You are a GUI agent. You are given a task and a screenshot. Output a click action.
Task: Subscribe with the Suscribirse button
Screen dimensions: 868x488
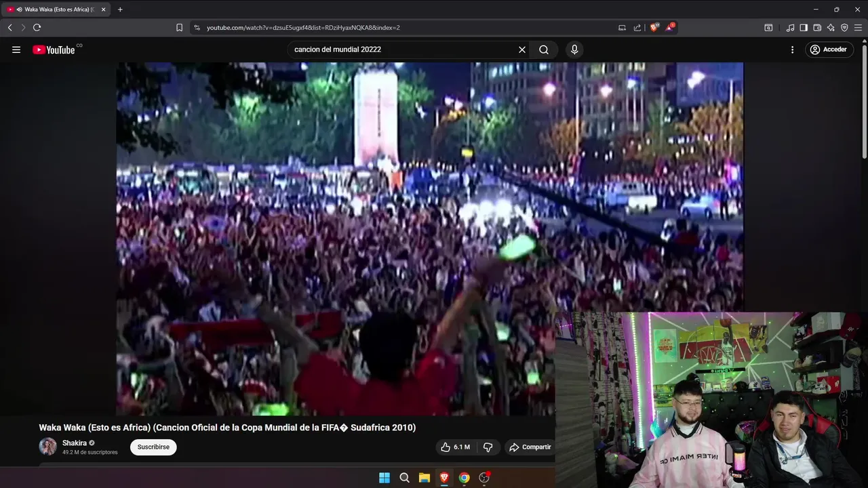pos(153,447)
